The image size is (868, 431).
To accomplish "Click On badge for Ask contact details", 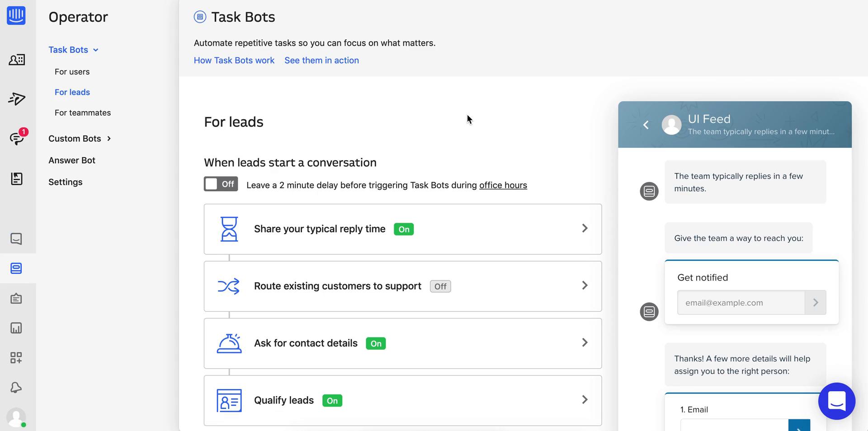I will (x=376, y=344).
